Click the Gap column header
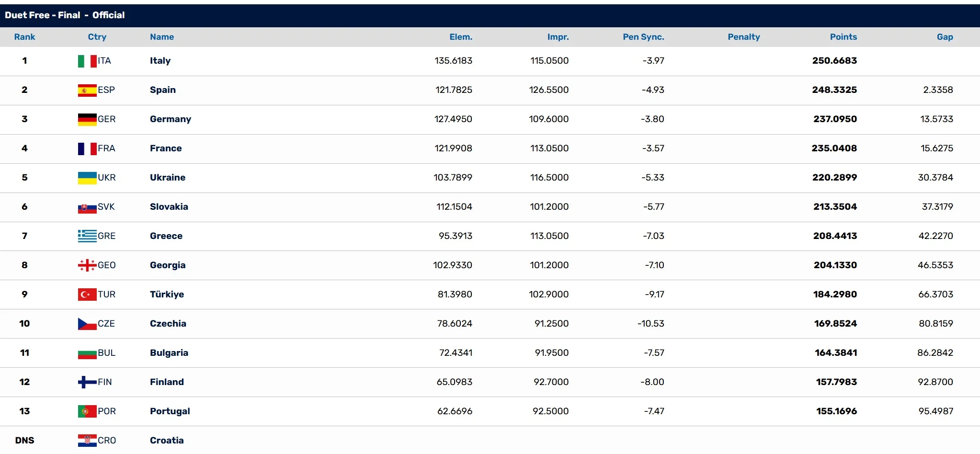This screenshot has width=980, height=454. (945, 37)
